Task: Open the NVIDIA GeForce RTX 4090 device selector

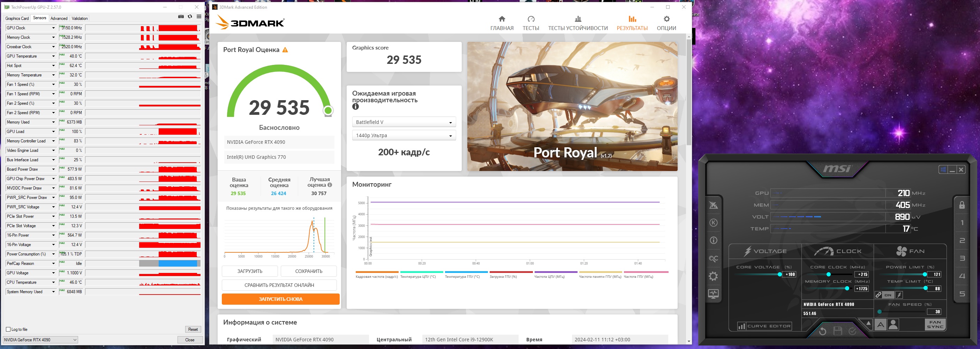Action: [40, 340]
